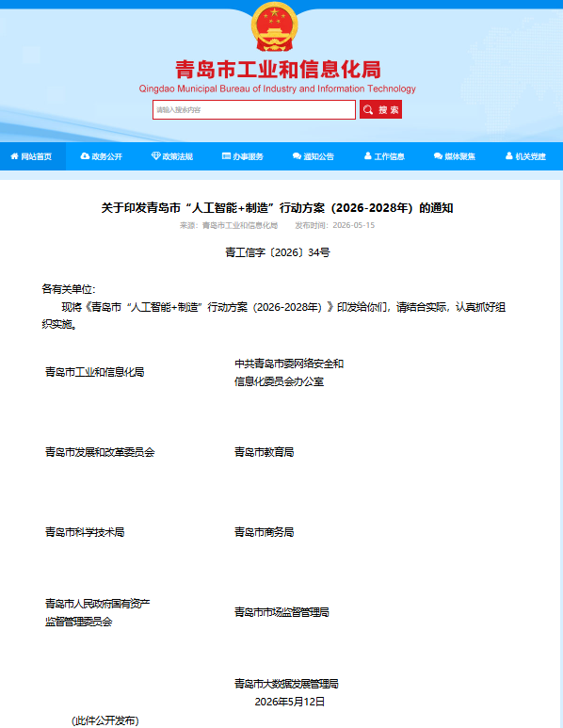Click the chat icon beside 通知公告

[298, 156]
